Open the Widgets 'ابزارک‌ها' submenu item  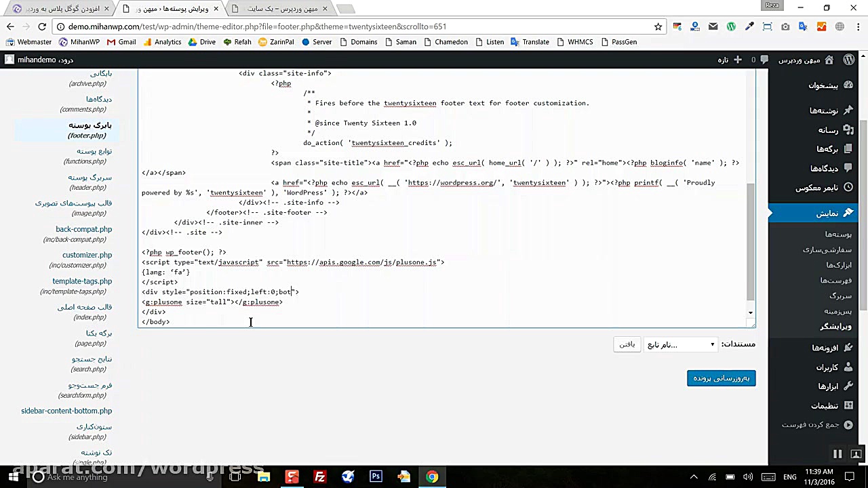click(x=839, y=265)
